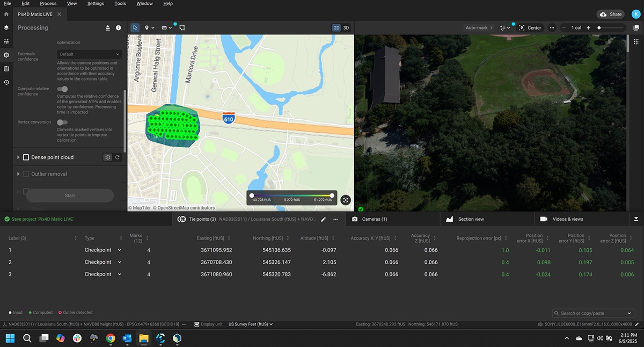The image size is (644, 347).
Task: Adjust the image zoom slider handle
Action: pos(599,28)
